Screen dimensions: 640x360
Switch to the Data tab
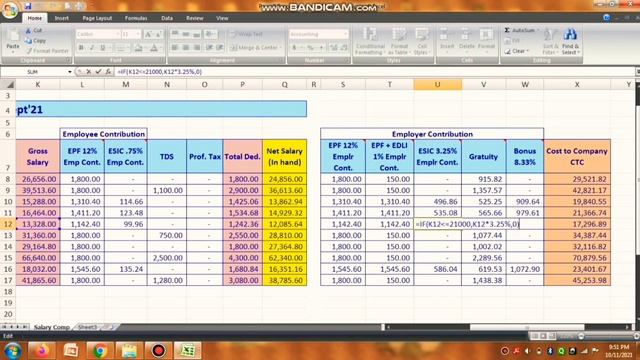tap(167, 18)
